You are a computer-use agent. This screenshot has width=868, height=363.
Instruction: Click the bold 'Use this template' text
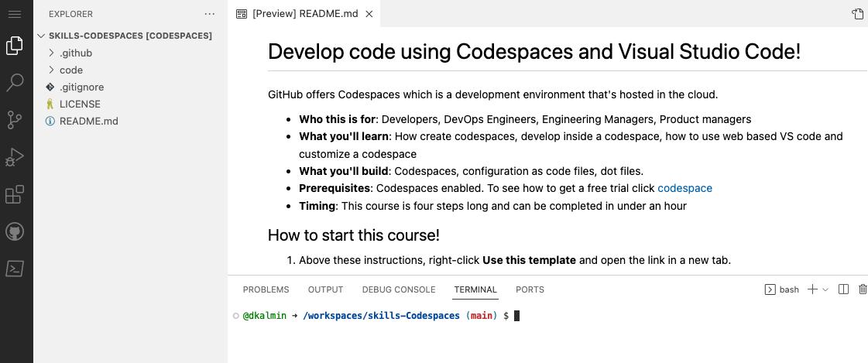point(529,260)
